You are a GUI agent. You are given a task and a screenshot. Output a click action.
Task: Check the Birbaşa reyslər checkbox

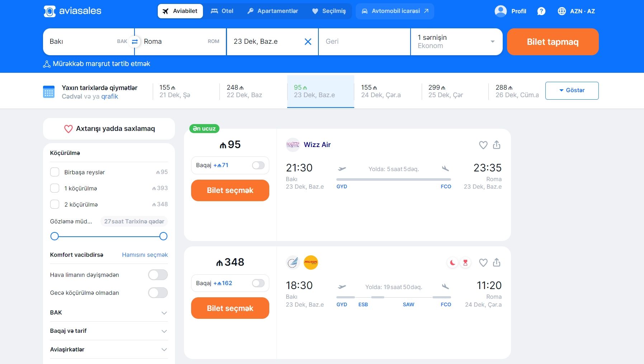(x=55, y=172)
